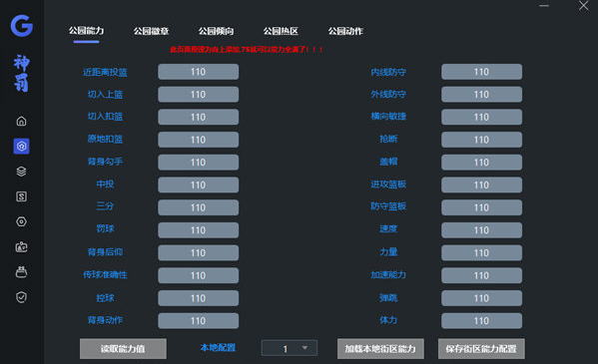The width and height of the screenshot is (598, 364).
Task: Click the 切入上篮 value field
Action: 199,94
